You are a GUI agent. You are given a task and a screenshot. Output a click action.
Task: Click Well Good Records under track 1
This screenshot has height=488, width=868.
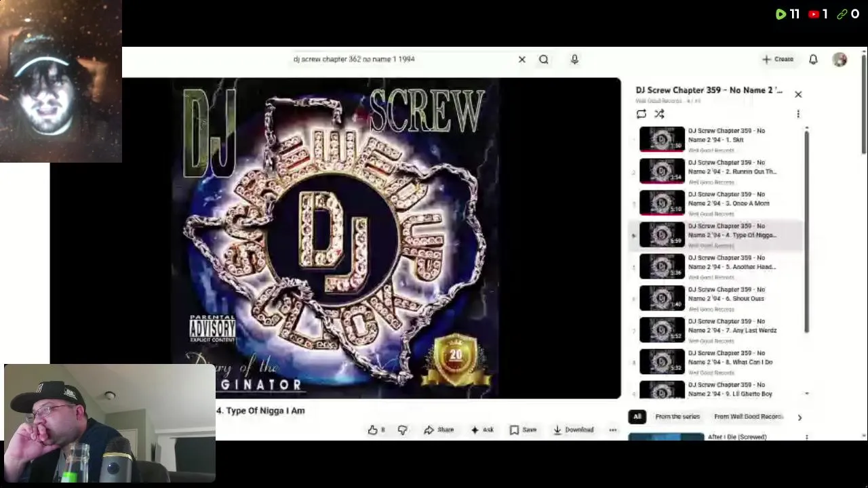coord(711,150)
